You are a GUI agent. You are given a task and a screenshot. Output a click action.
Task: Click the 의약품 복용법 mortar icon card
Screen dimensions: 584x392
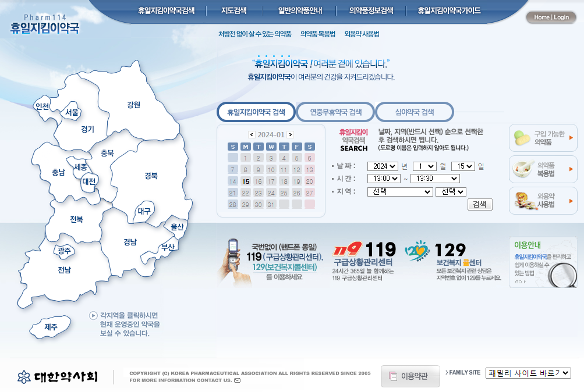click(x=543, y=169)
